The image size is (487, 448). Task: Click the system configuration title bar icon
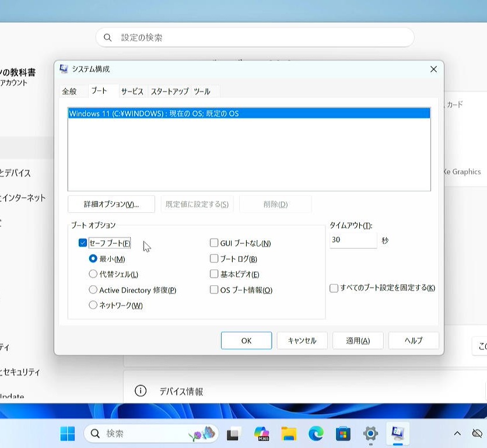pos(64,69)
